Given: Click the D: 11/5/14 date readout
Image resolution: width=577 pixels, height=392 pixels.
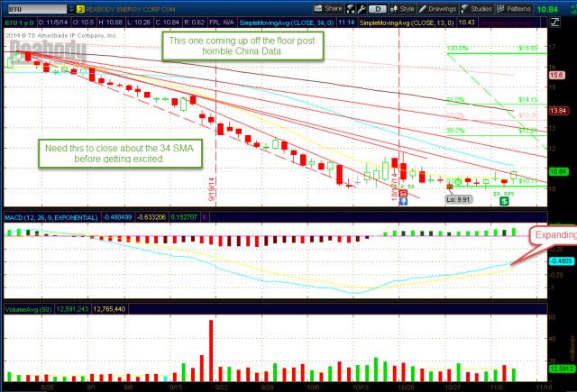Looking at the screenshot, I should tap(53, 23).
